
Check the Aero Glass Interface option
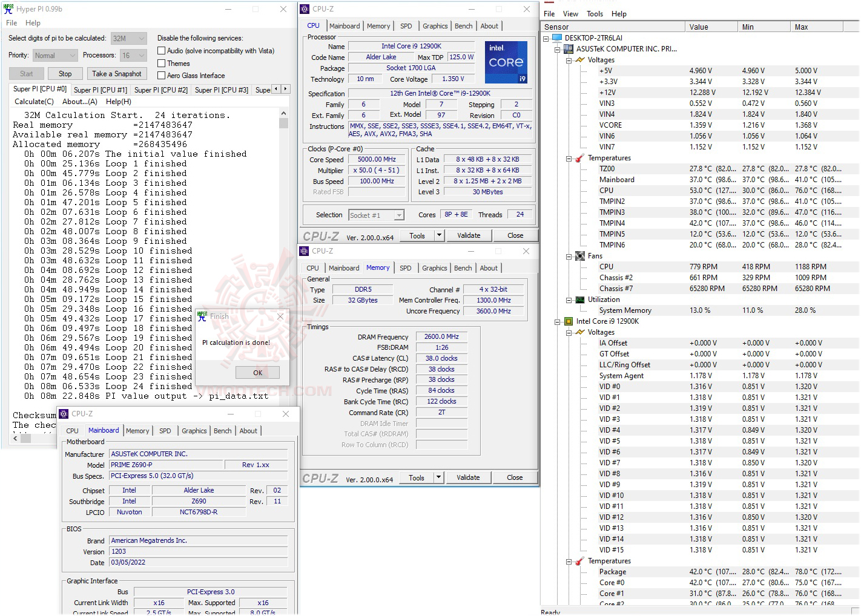pyautogui.click(x=161, y=75)
